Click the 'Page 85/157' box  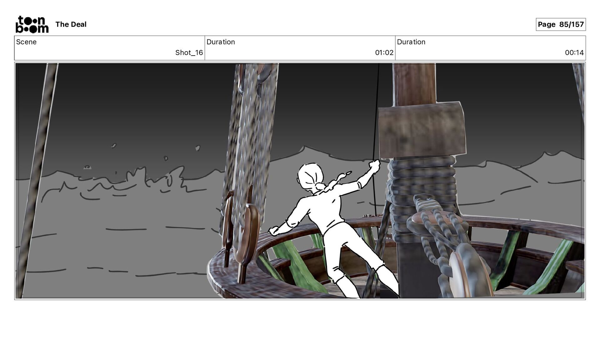pos(561,24)
